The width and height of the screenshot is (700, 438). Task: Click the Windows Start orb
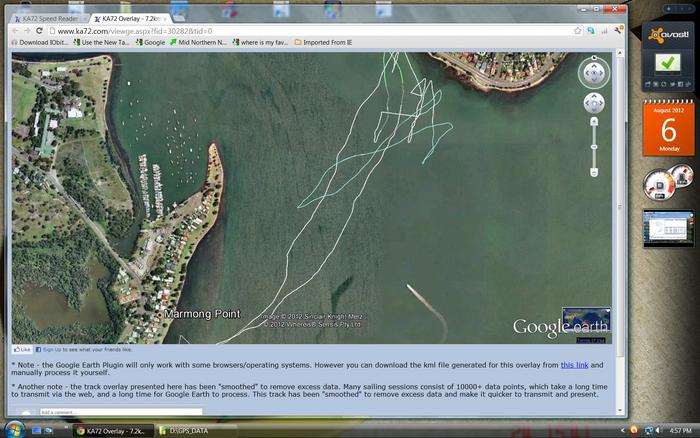click(x=13, y=430)
